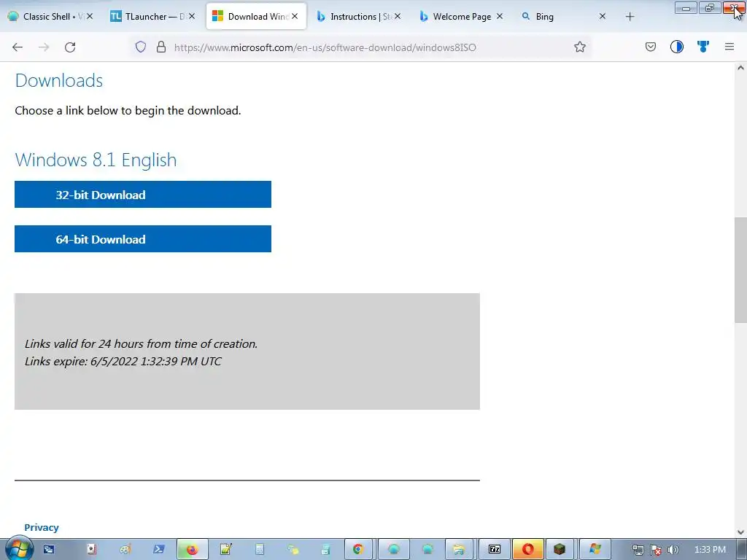Open the Minecraft block taskbar icon
The height and width of the screenshot is (560, 747).
[560, 550]
